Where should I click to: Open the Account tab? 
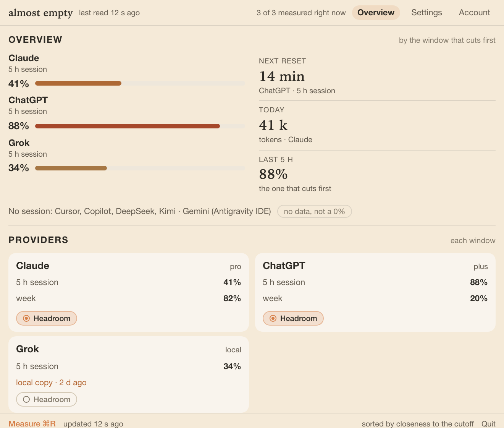coord(474,13)
